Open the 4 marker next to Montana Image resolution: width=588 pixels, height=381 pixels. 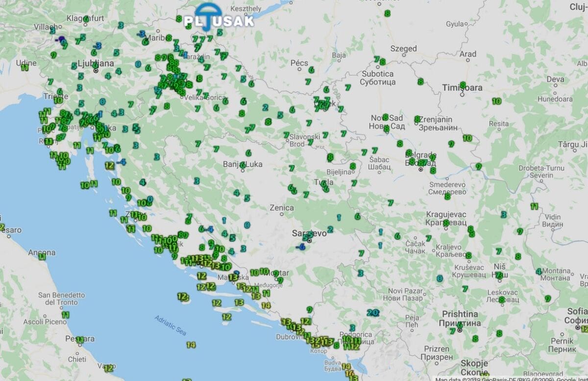click(x=539, y=271)
